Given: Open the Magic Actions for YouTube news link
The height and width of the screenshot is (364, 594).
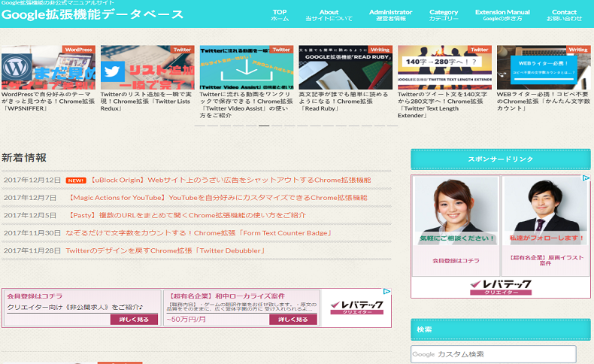Looking at the screenshot, I should (x=217, y=198).
